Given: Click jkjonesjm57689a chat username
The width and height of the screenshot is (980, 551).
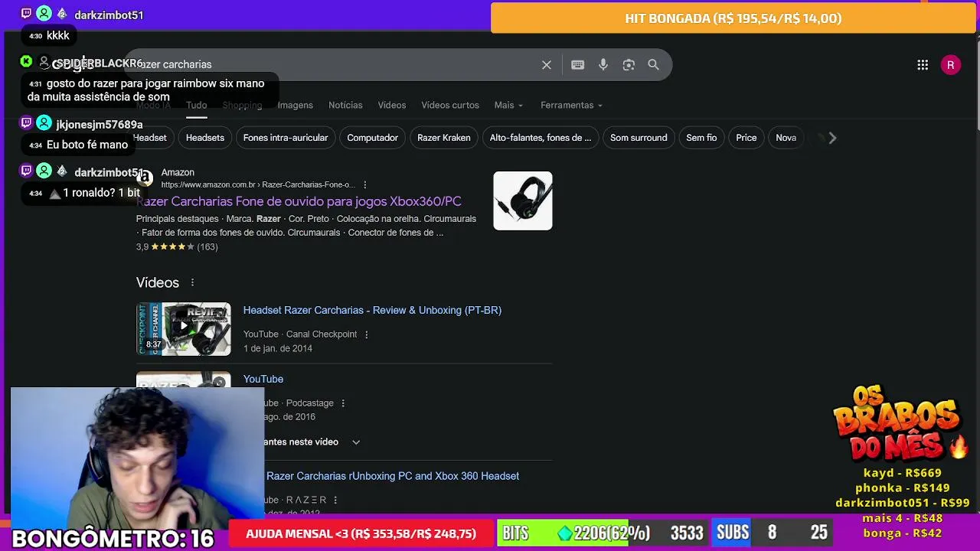Looking at the screenshot, I should click(x=100, y=125).
